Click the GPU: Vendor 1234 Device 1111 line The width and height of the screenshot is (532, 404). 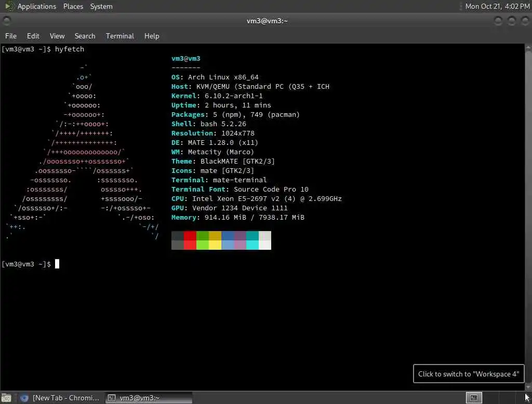(229, 208)
